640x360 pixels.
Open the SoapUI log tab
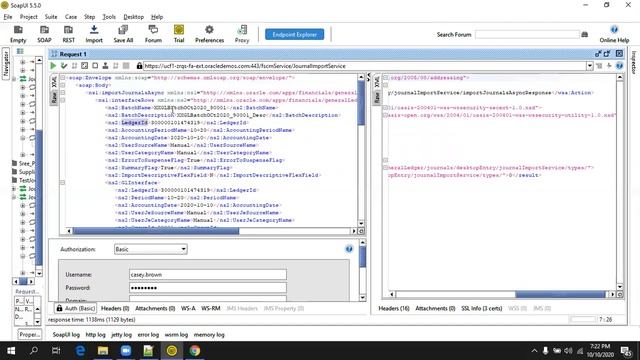click(x=66, y=334)
